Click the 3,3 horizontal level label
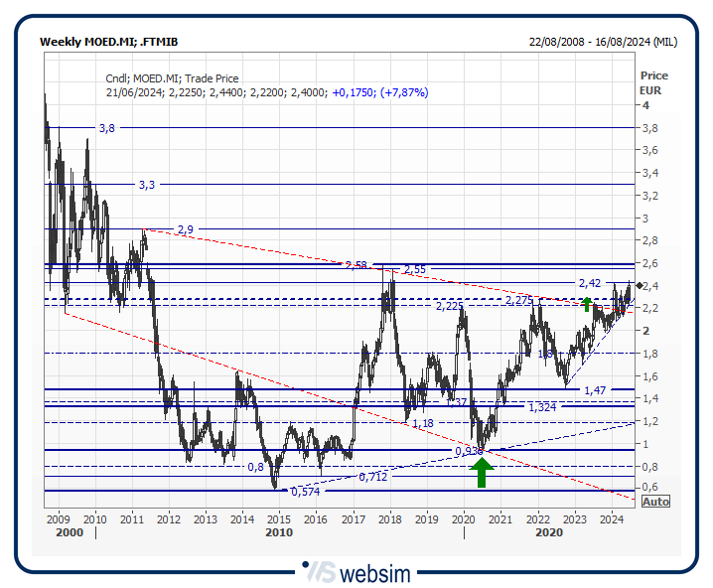This screenshot has height=588, width=713. (147, 185)
